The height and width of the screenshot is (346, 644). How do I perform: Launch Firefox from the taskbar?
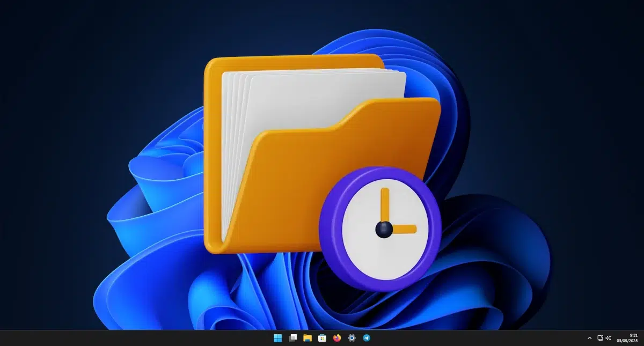click(337, 338)
